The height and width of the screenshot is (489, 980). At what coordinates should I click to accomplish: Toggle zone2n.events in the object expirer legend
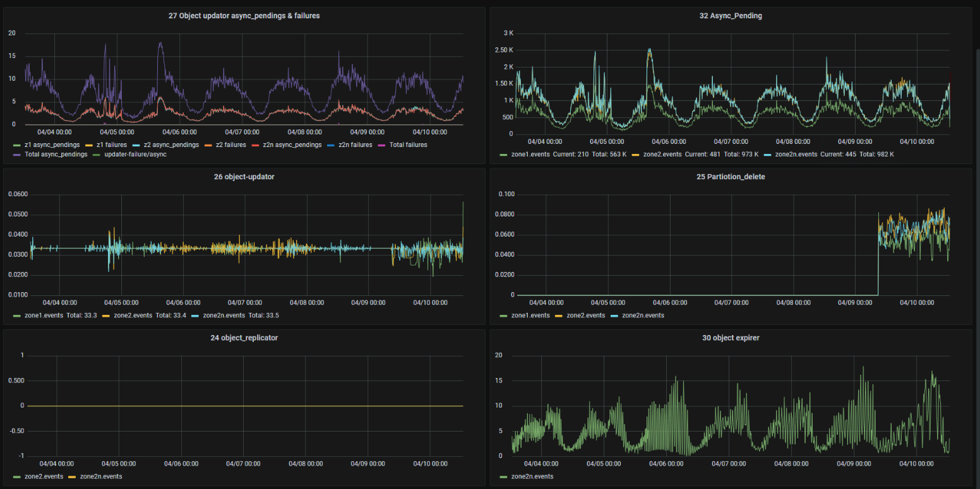point(532,476)
